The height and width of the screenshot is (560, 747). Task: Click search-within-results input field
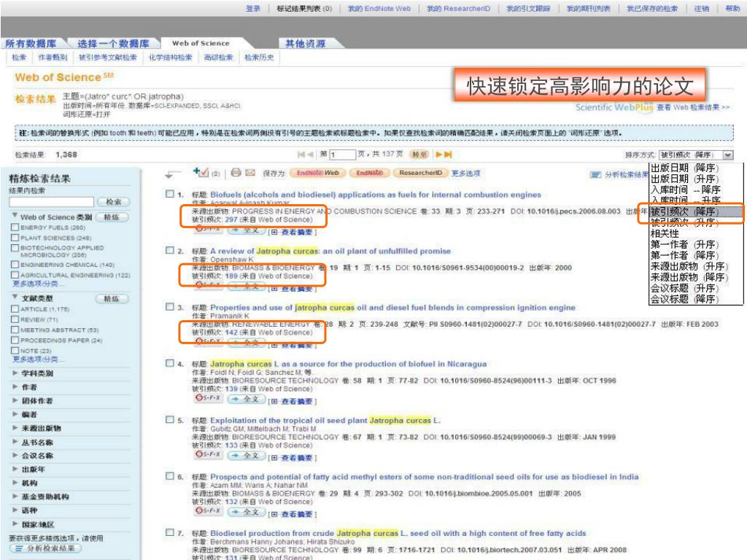[x=52, y=202]
